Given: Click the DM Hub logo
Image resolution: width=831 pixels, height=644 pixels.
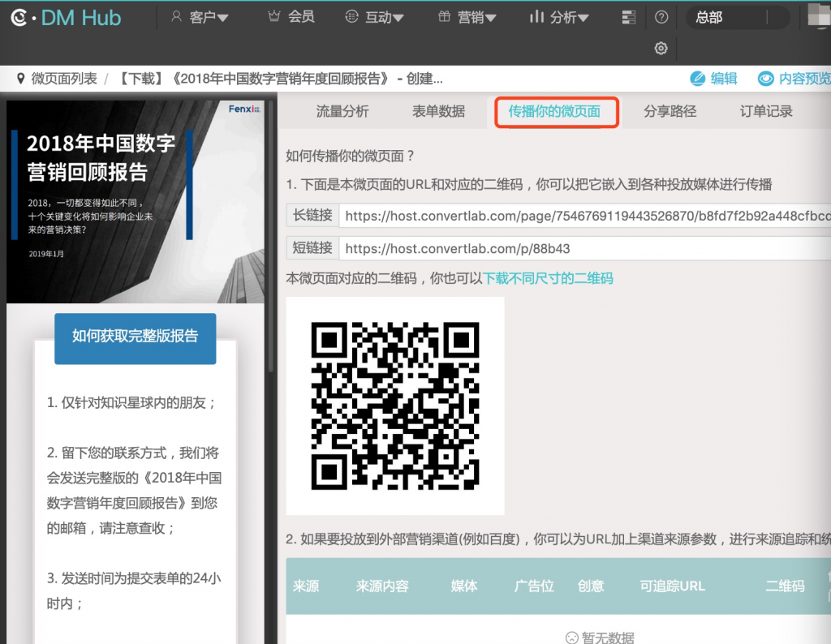Looking at the screenshot, I should point(66,17).
